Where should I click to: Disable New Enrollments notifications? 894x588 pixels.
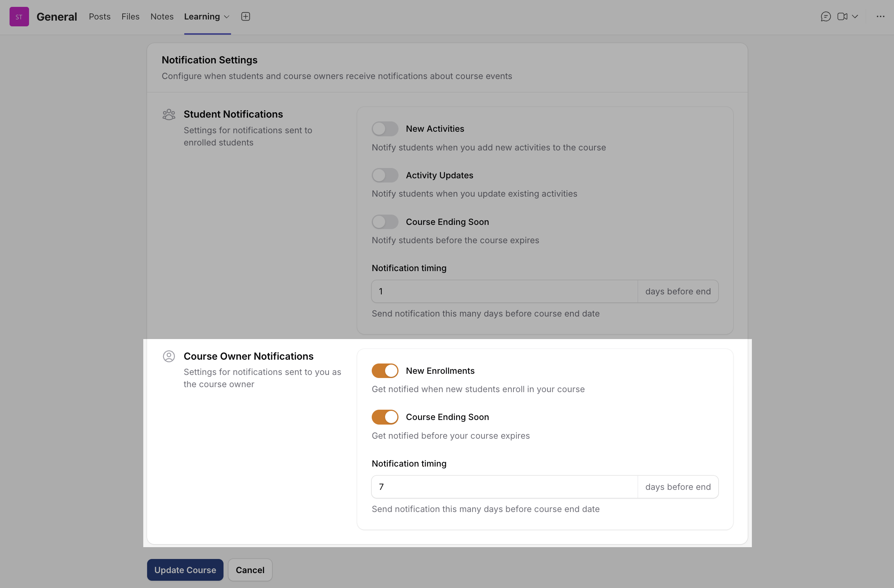tap(385, 371)
